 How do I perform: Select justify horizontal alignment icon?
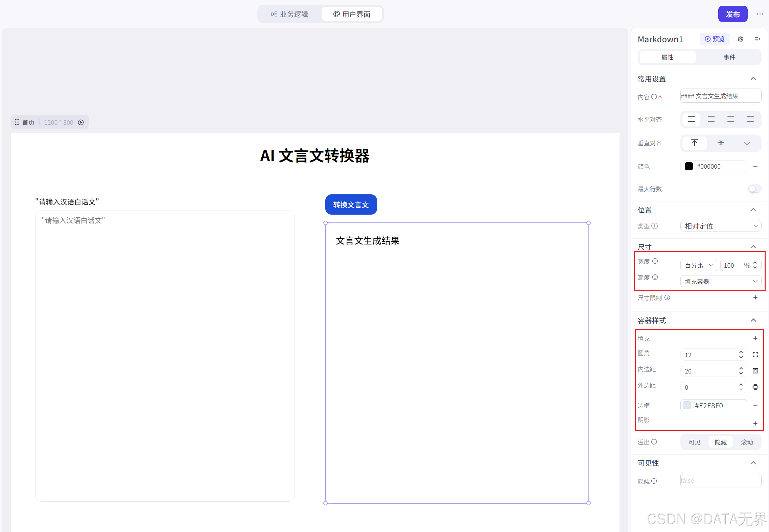tap(750, 119)
